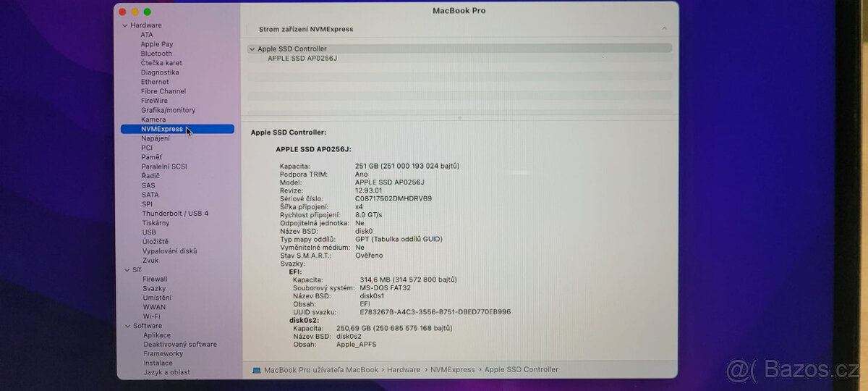Open FireWire in the sidebar
Screen dimensions: 868x391
pos(154,101)
